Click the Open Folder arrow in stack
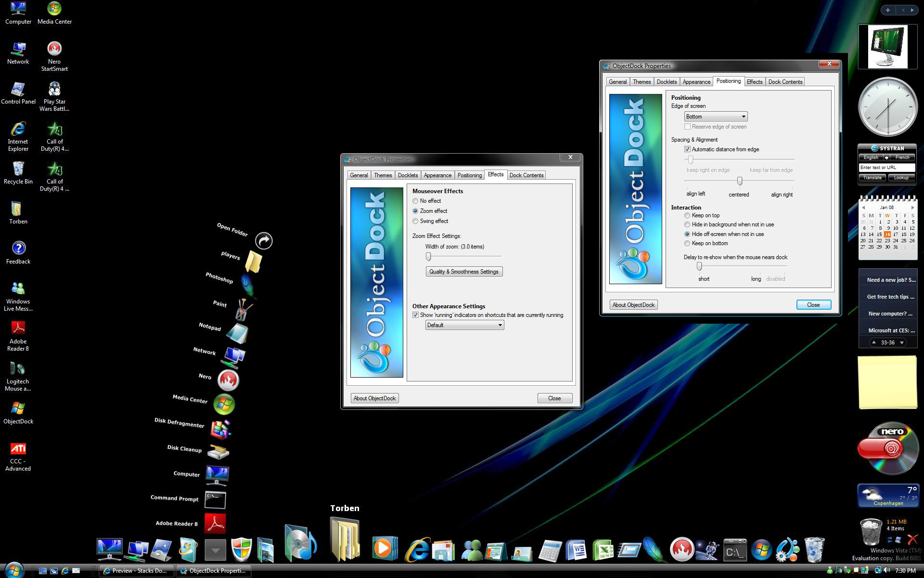The image size is (924, 578). click(x=264, y=240)
